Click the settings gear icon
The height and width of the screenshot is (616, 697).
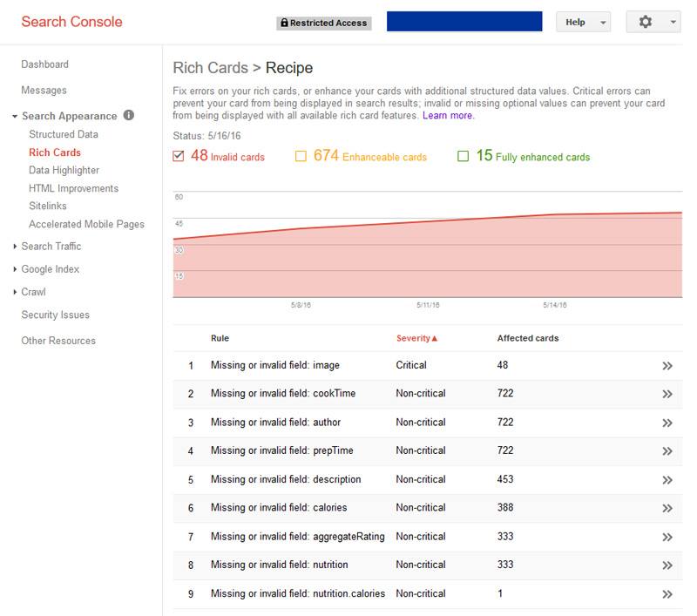645,22
